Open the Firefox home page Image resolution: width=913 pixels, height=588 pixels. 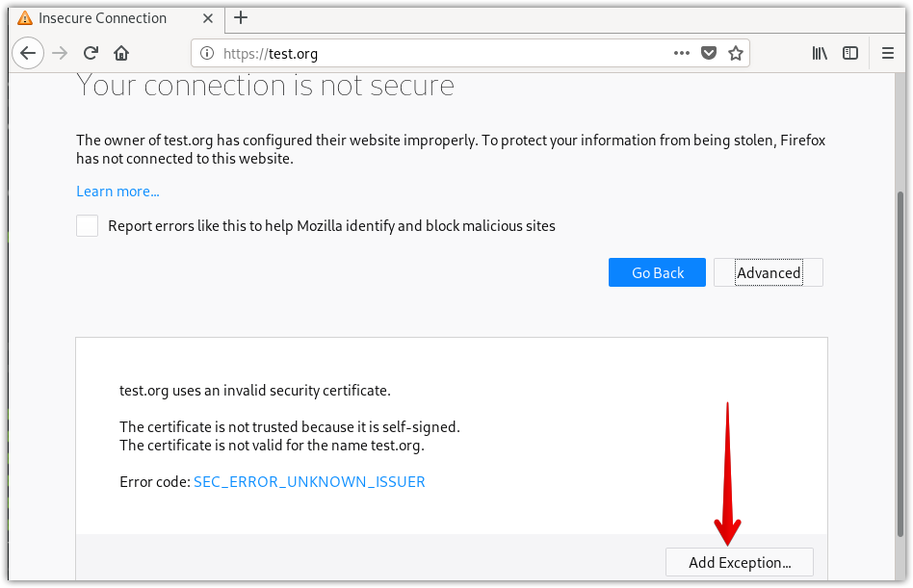(121, 54)
